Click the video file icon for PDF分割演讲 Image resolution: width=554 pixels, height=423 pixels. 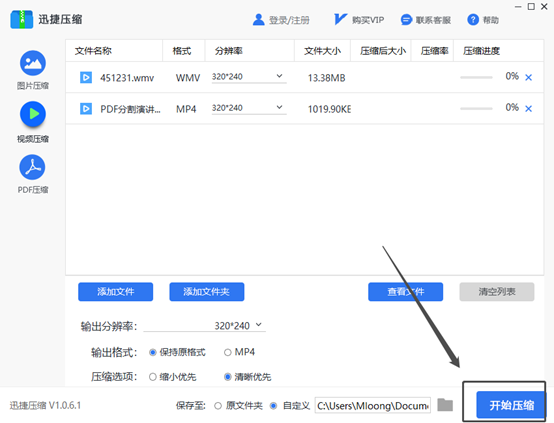[x=86, y=108]
